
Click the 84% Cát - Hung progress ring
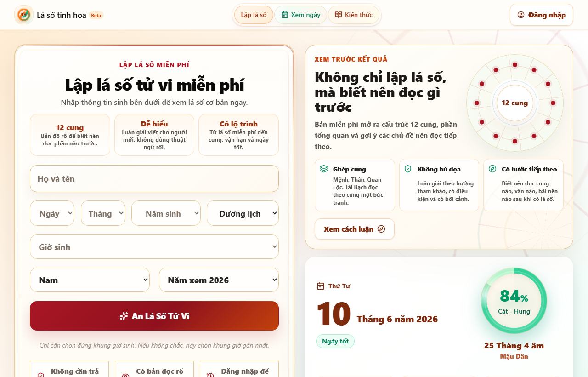(514, 301)
